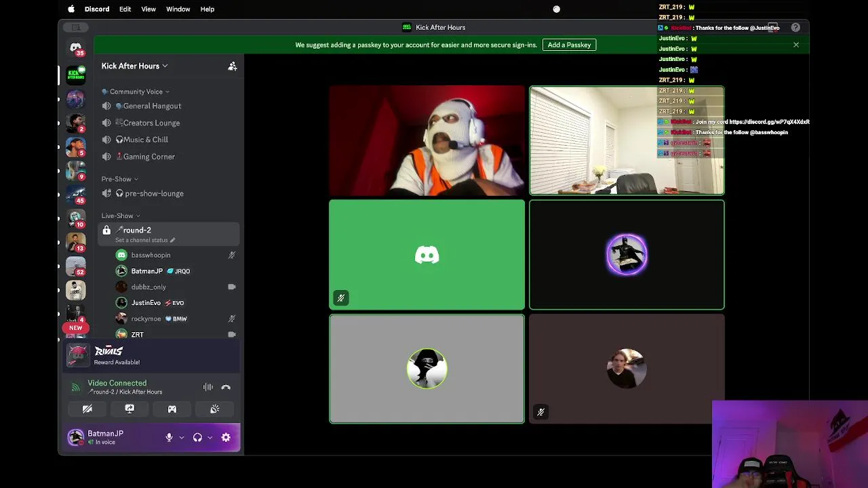
Task: Click muted mic icon on green Discord tile
Action: pos(341,298)
